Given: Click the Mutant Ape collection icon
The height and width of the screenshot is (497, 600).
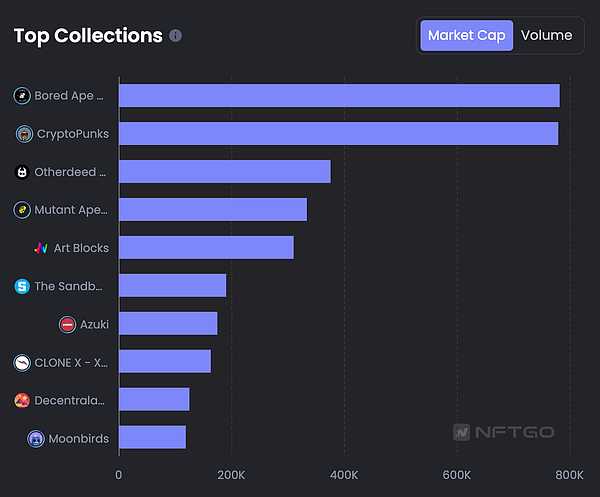Looking at the screenshot, I should 22,210.
